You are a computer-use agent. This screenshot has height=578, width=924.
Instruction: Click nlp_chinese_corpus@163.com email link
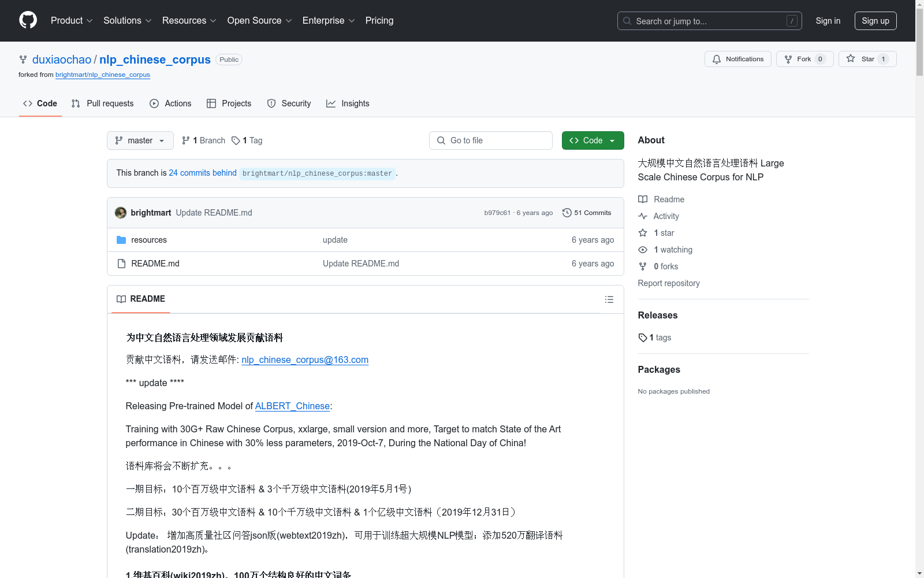[x=305, y=360]
